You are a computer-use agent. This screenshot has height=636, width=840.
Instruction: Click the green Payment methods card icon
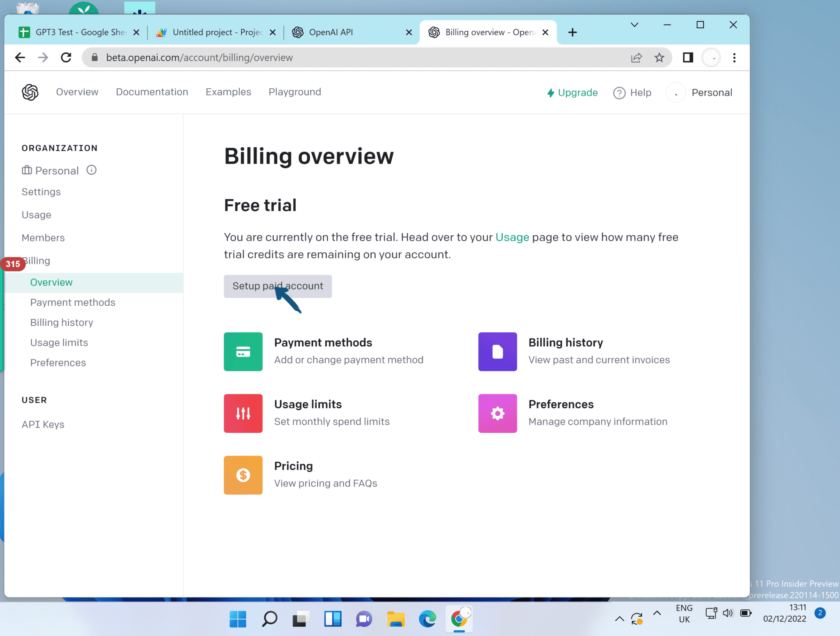(x=243, y=352)
